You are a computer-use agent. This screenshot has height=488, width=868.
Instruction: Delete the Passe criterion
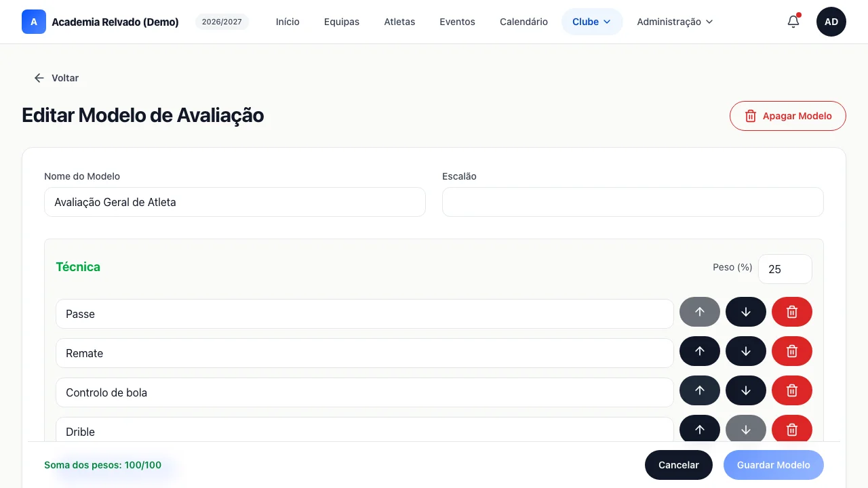[x=792, y=312]
